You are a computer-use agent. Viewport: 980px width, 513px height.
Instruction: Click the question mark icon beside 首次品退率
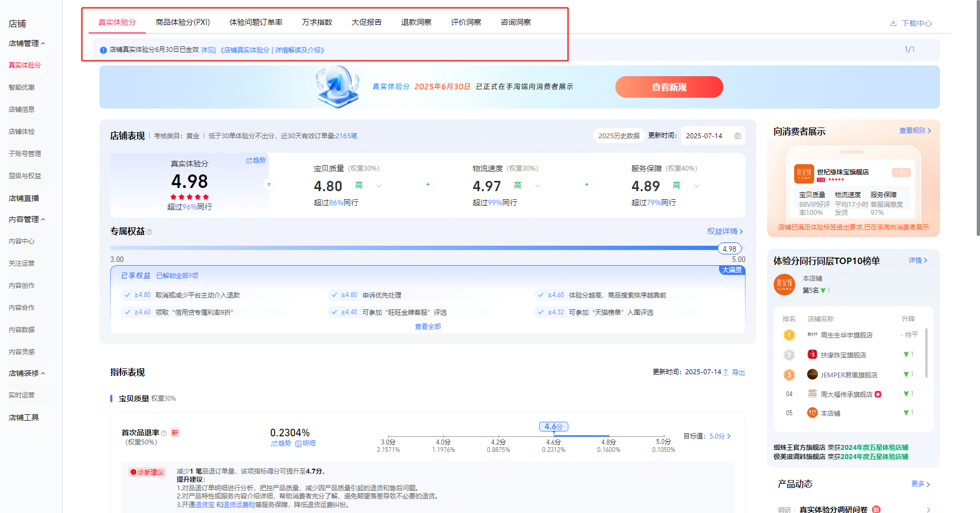point(164,433)
